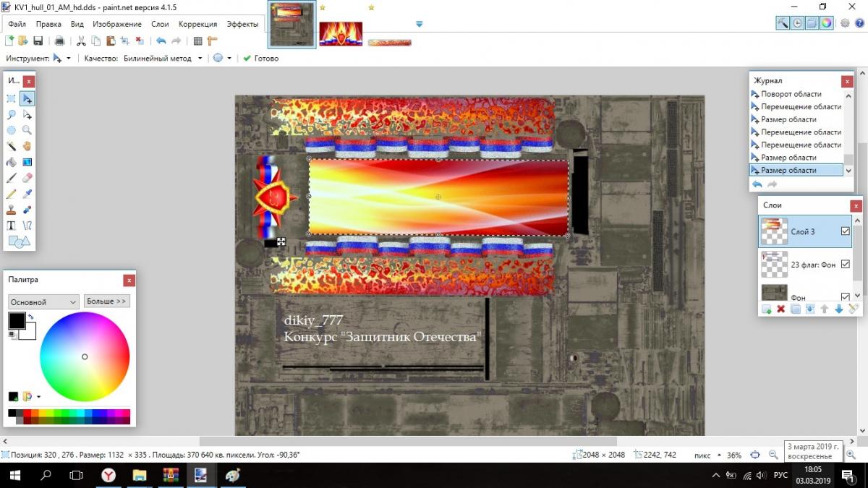Toggle Layers window button at top right
Viewport: 868px width, 488px height.
(x=812, y=23)
